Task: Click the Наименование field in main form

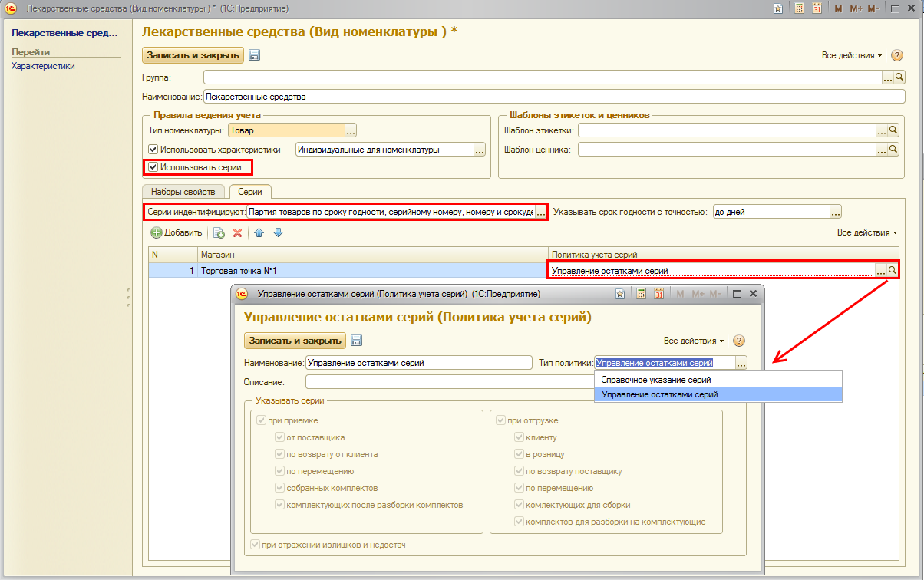Action: pyautogui.click(x=553, y=97)
